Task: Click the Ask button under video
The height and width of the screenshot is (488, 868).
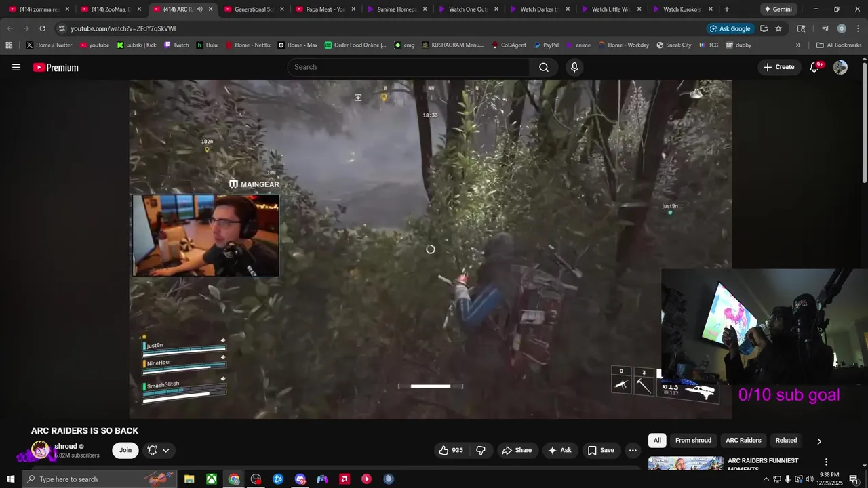Action: pos(559,450)
